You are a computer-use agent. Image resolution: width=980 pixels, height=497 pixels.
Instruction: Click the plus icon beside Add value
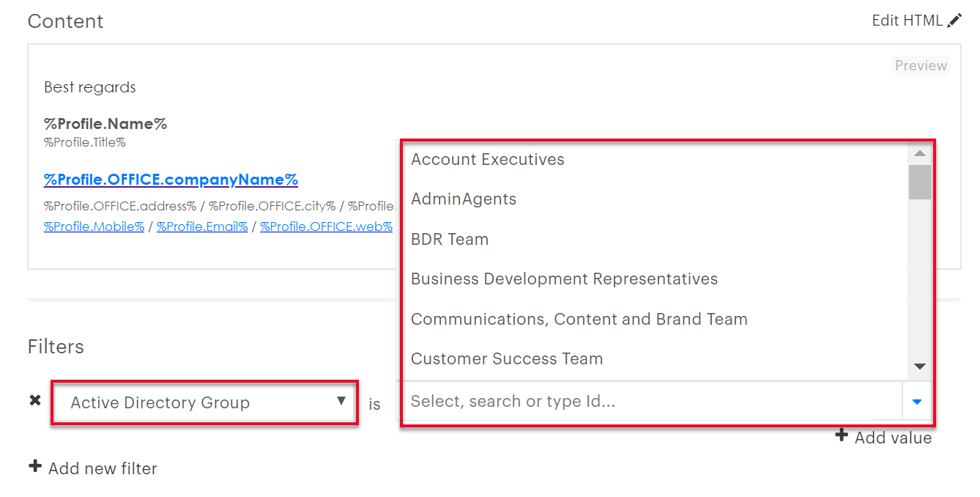[841, 435]
